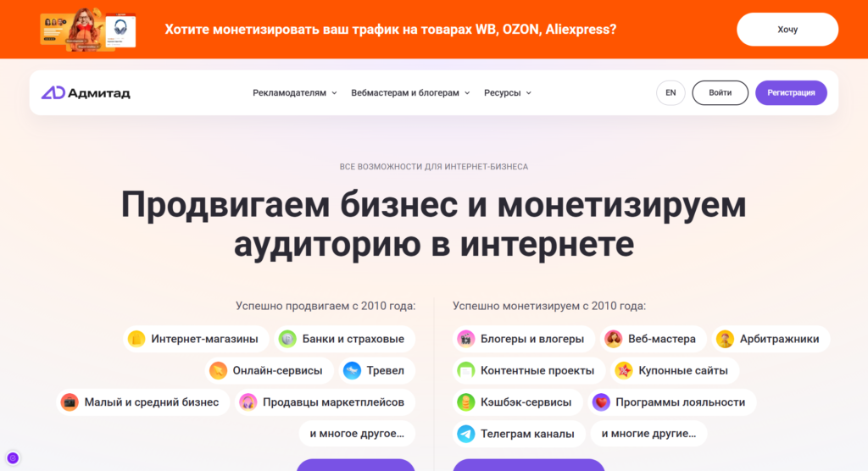Select the Тревел tag
This screenshot has width=868, height=471.
coord(377,370)
